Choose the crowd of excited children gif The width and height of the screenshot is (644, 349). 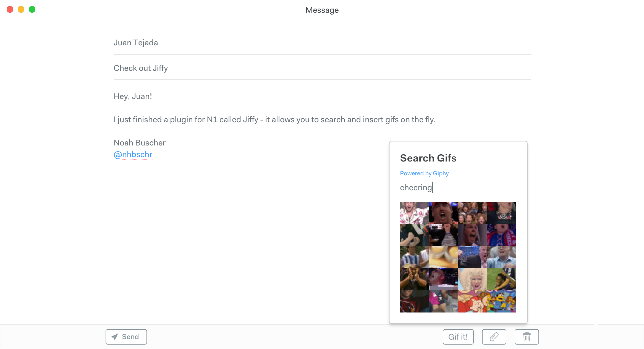[473, 213]
